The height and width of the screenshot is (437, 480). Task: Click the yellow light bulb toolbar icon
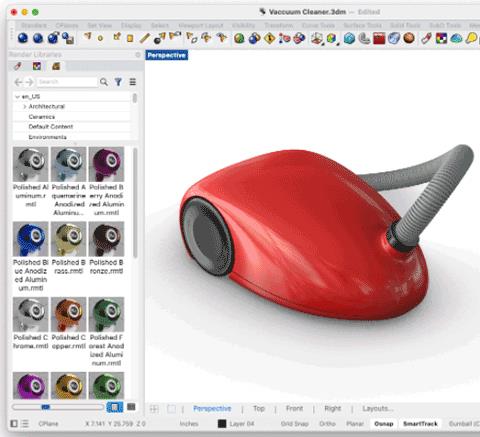471,38
